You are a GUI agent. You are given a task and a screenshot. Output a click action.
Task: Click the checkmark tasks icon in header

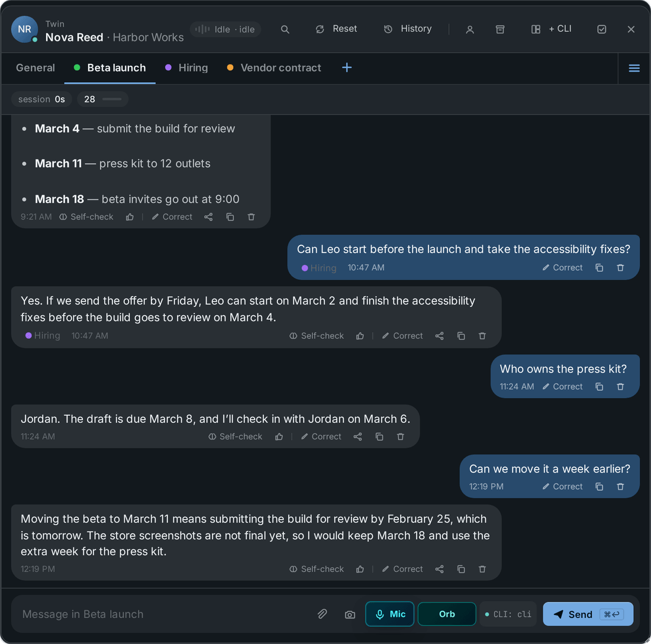[602, 30]
